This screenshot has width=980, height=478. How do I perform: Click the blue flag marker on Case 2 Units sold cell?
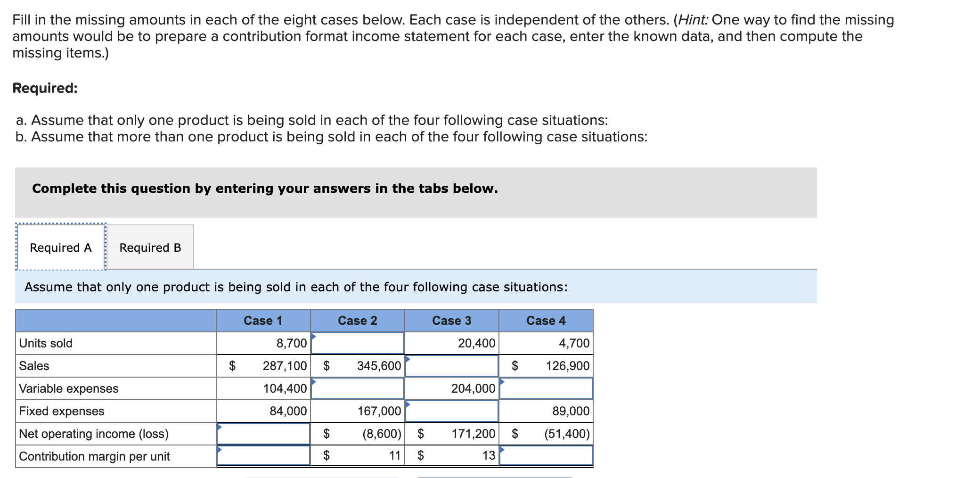[313, 337]
